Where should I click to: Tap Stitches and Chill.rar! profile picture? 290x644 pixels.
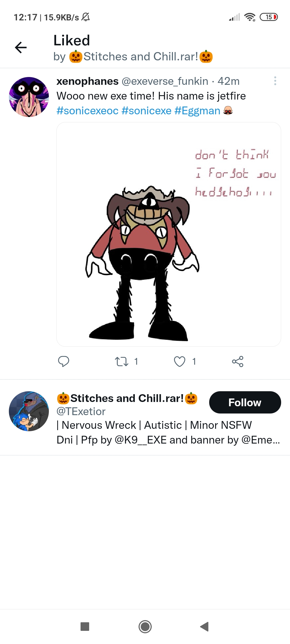pyautogui.click(x=29, y=411)
